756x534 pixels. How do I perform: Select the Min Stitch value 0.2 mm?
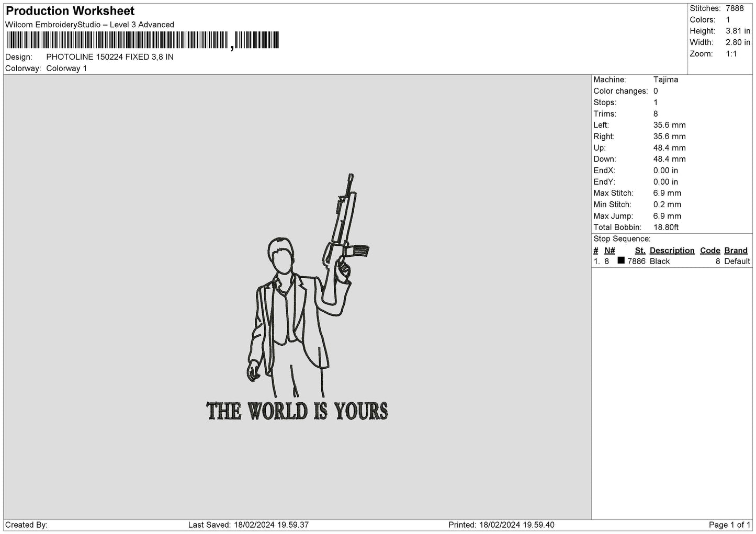click(x=668, y=204)
